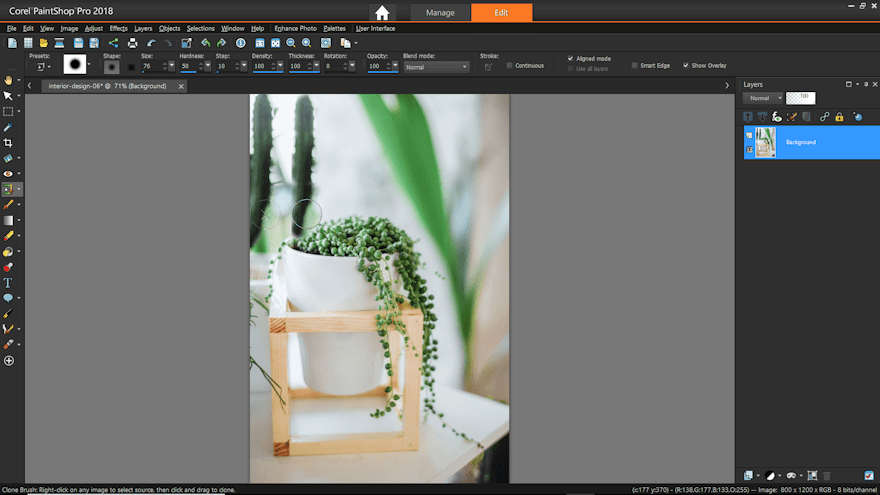Image resolution: width=880 pixels, height=495 pixels.
Task: Click the Home icon button
Action: [x=382, y=13]
